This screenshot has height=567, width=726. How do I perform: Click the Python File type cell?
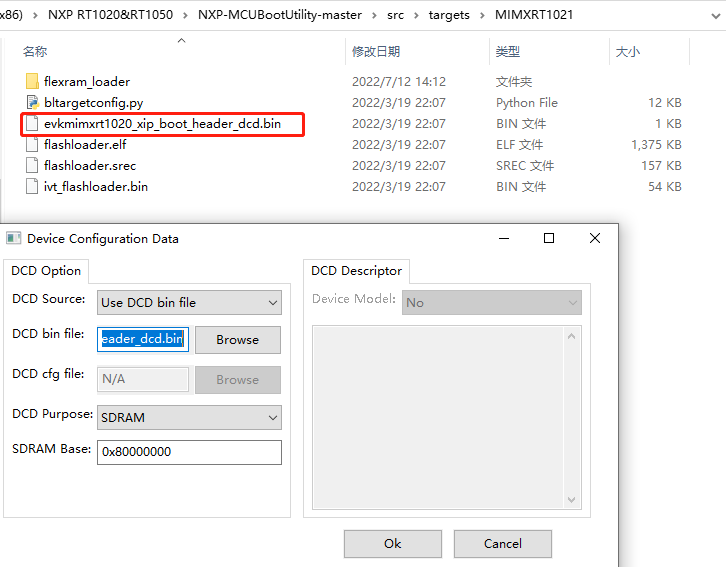coord(526,102)
